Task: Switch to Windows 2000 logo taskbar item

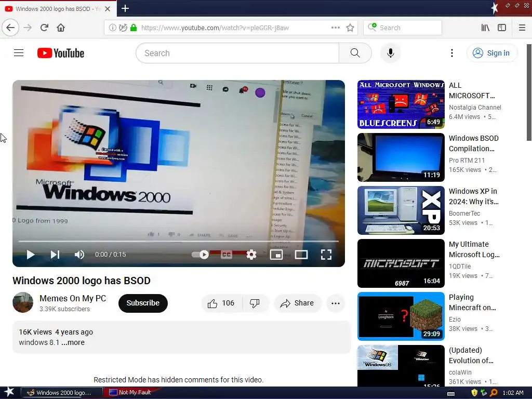Action: pyautogui.click(x=62, y=392)
